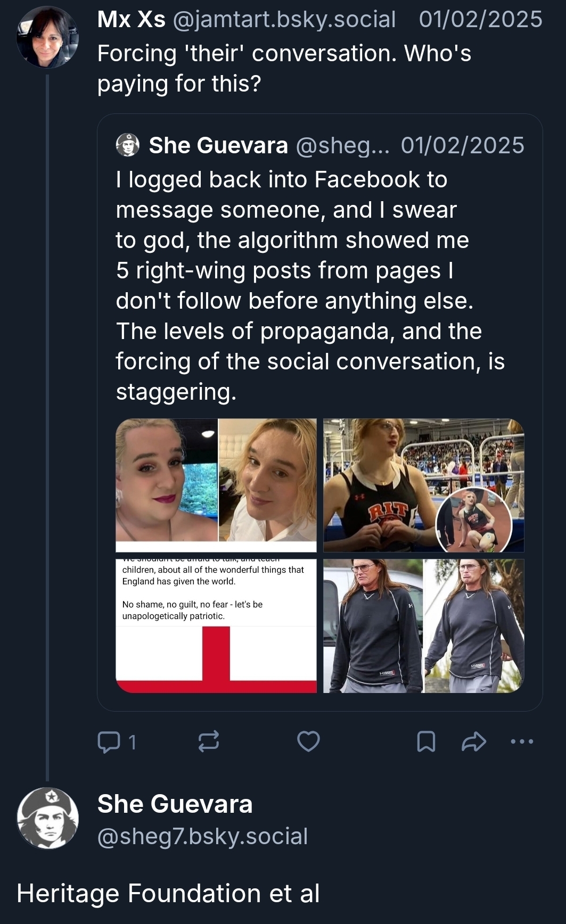Viewport: 566px width, 924px height.
Task: Visit the @sheg7.bsky.social profile handle
Action: point(202,836)
